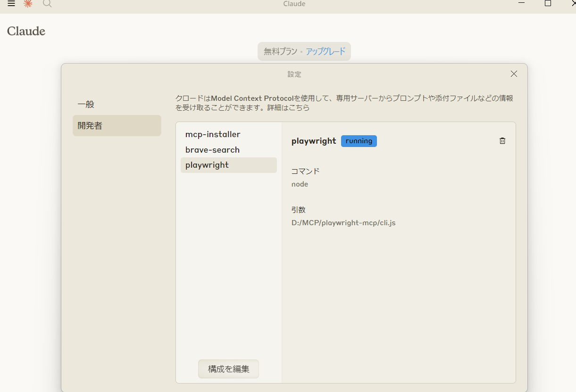The width and height of the screenshot is (576, 392).
Task: Minimize the Claude window
Action: [521, 3]
